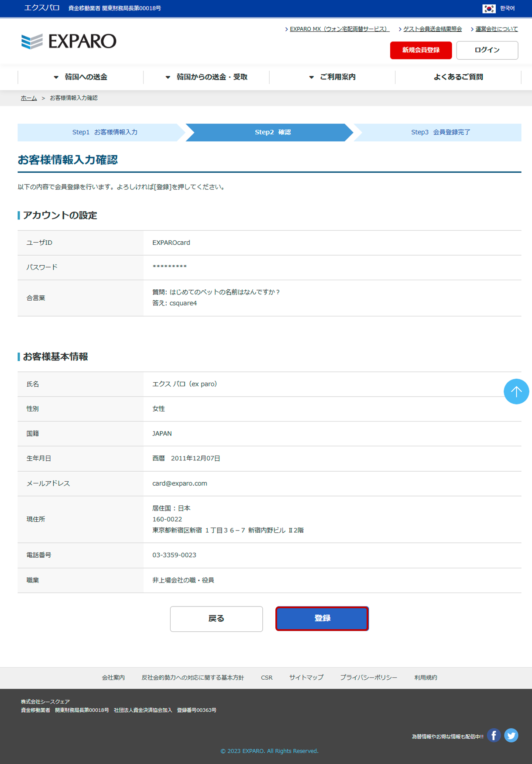Select the Step1 お客様情報入力 step
This screenshot has width=532, height=764.
[105, 132]
